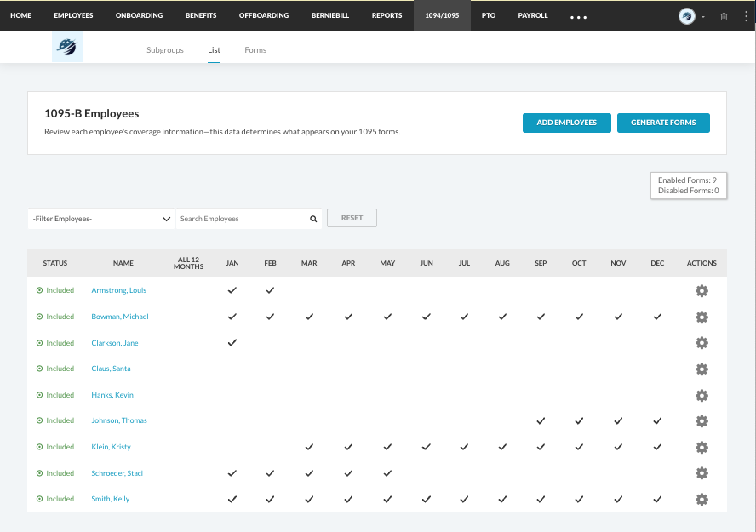Click Included status for Claus, Santa
This screenshot has width=756, height=532.
tap(55, 369)
